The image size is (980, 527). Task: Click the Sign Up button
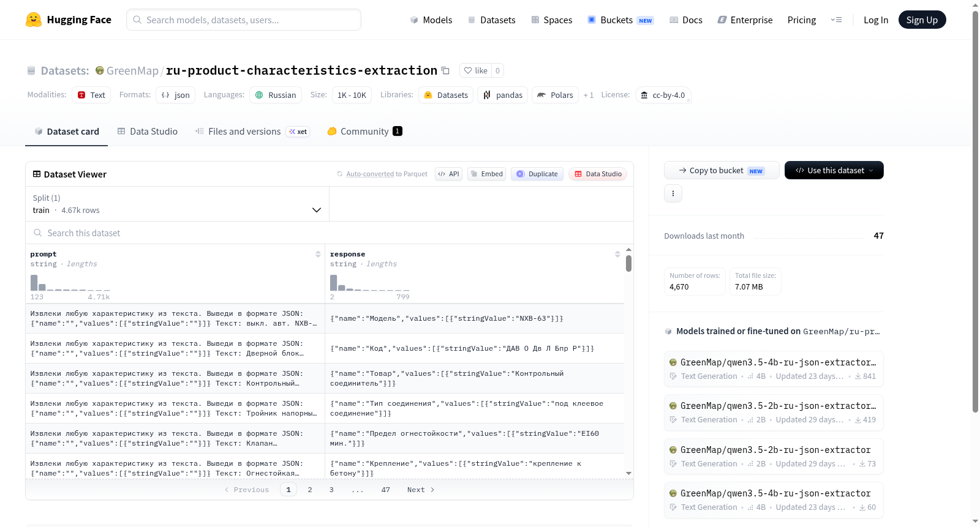coord(922,20)
